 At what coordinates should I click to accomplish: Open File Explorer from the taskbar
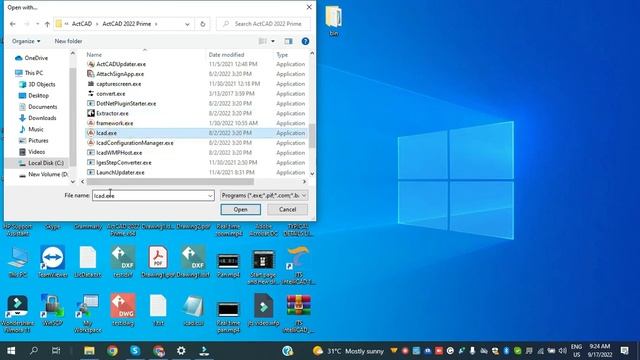tap(89, 351)
